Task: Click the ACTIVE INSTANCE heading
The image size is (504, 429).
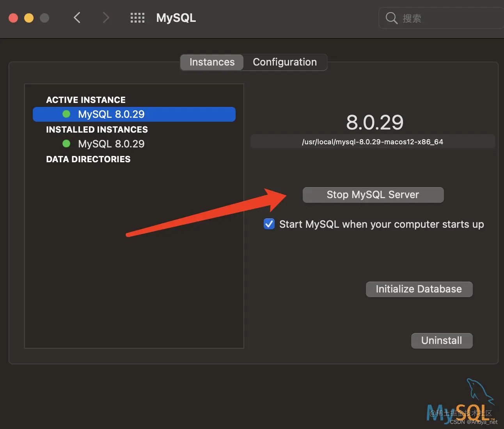Action: pyautogui.click(x=86, y=100)
